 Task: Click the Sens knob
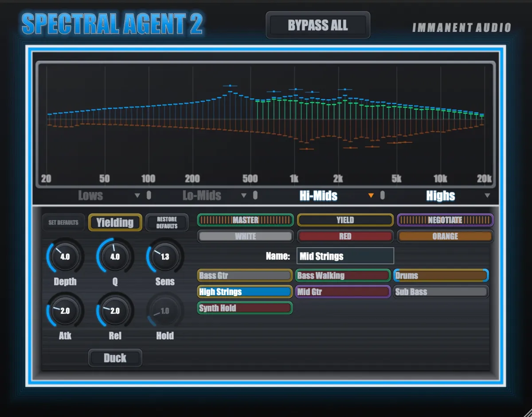coord(165,257)
